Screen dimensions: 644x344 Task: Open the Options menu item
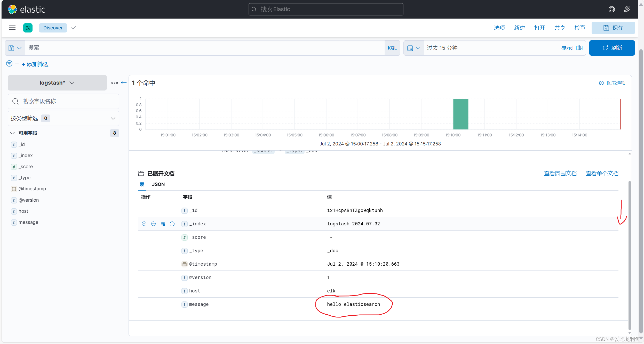click(499, 28)
